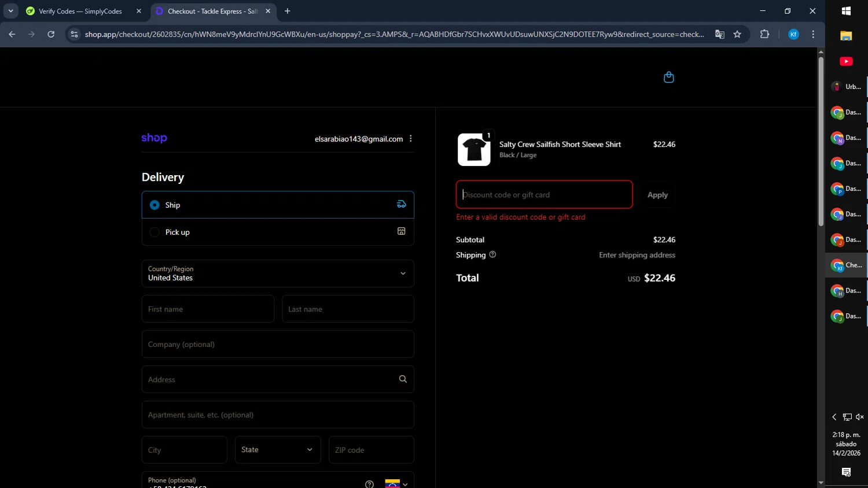Viewport: 868px width, 488px height.
Task: Click the page vertical scrollbar thumb
Action: 821,141
